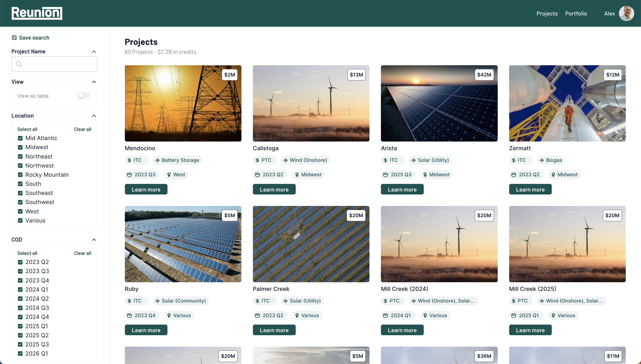The image size is (641, 364).
Task: Uncheck the Rocky Mountain location checkbox
Action: click(x=20, y=175)
